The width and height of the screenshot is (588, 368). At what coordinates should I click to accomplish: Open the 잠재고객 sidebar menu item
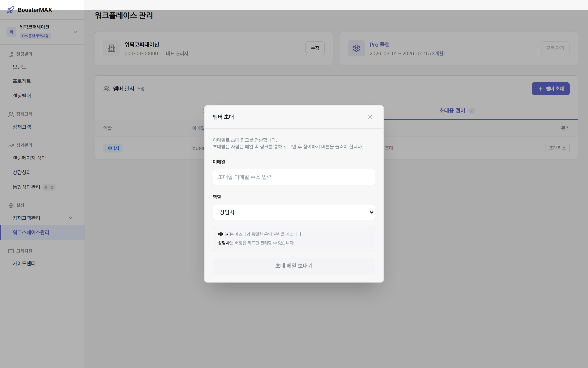pos(22,127)
